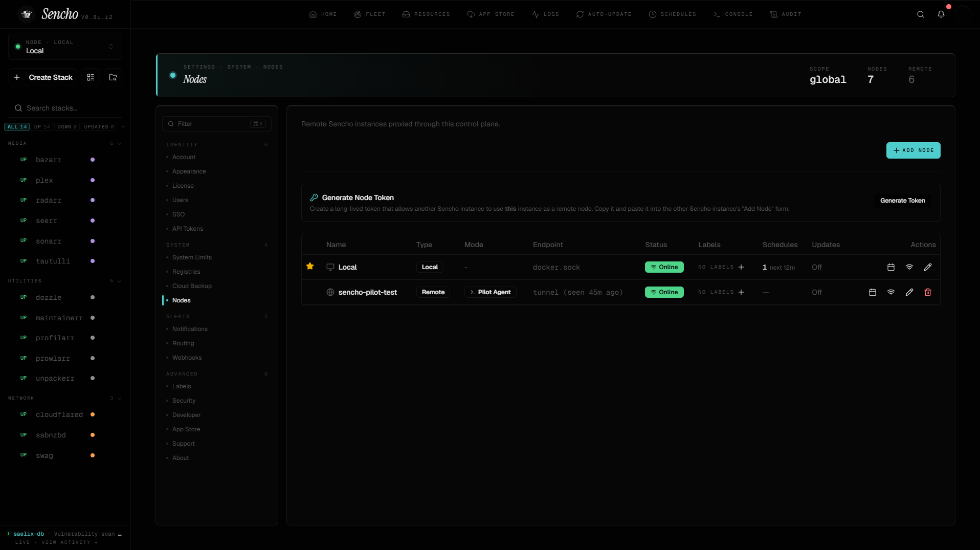Open Users settings

click(x=181, y=200)
